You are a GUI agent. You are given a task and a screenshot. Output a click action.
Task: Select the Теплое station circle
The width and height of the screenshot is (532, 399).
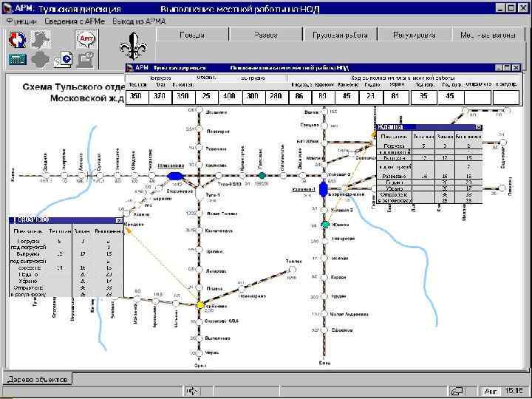tap(292, 269)
